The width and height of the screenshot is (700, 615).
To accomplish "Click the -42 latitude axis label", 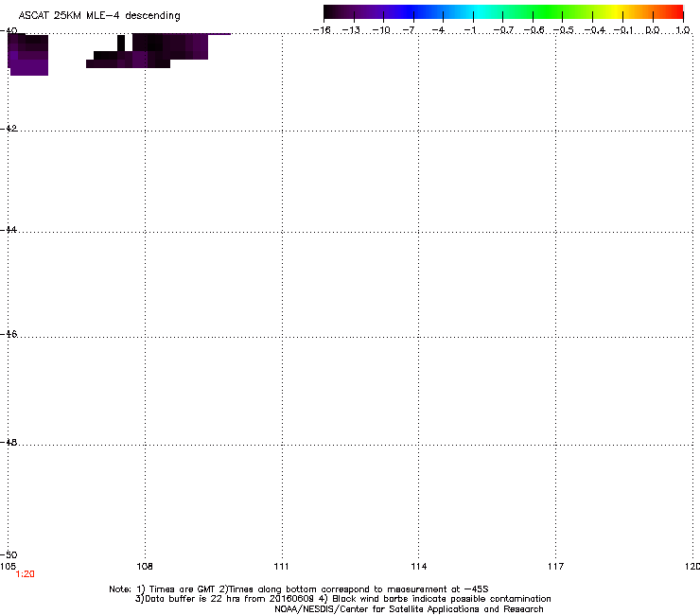I will 9,128.
